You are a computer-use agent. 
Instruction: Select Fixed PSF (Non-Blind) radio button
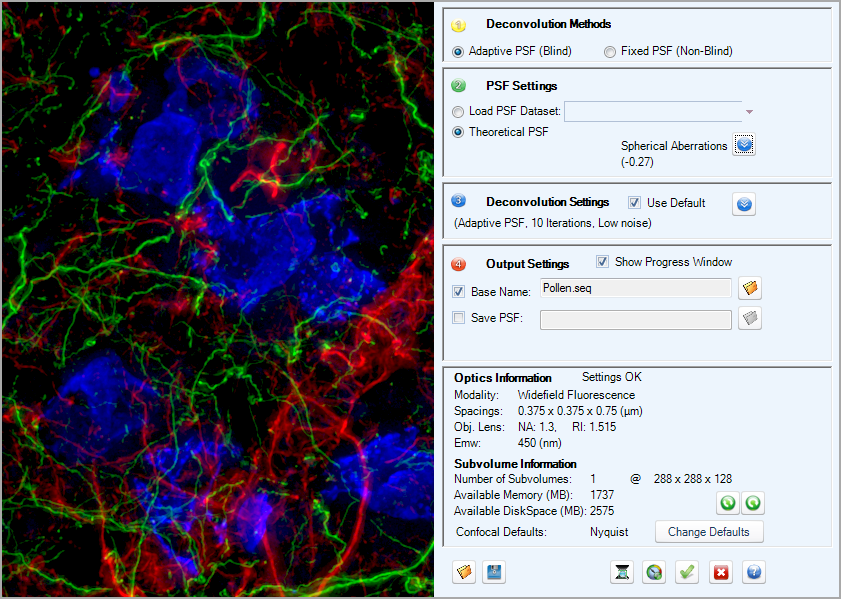[x=610, y=51]
